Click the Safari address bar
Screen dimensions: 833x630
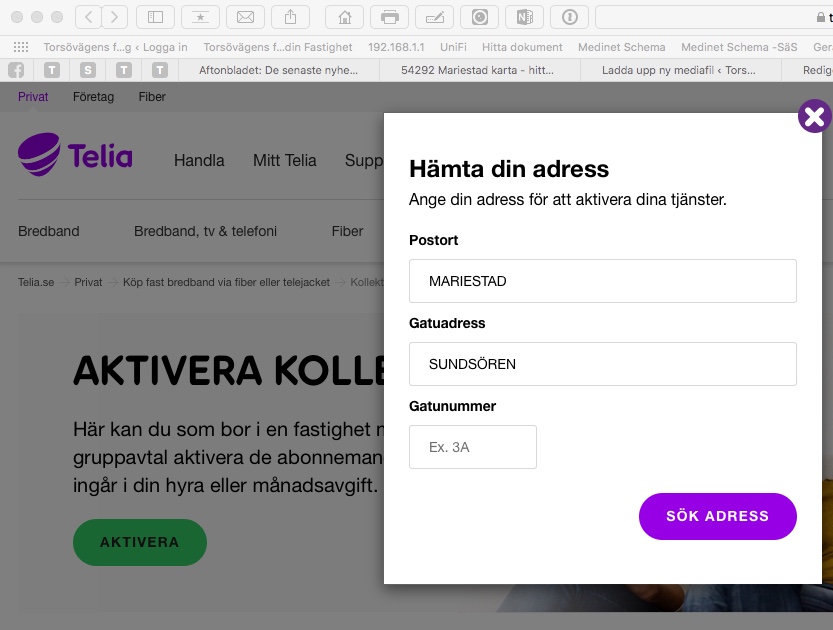714,18
